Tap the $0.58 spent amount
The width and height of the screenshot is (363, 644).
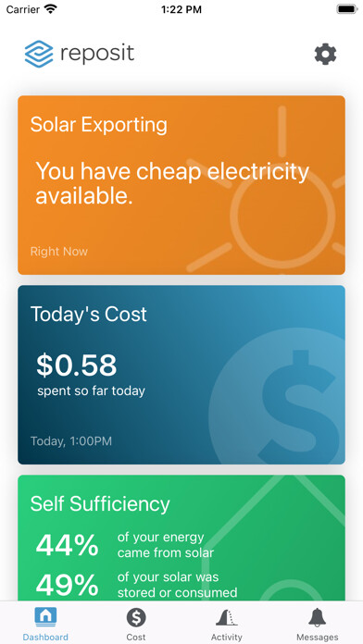click(x=77, y=365)
